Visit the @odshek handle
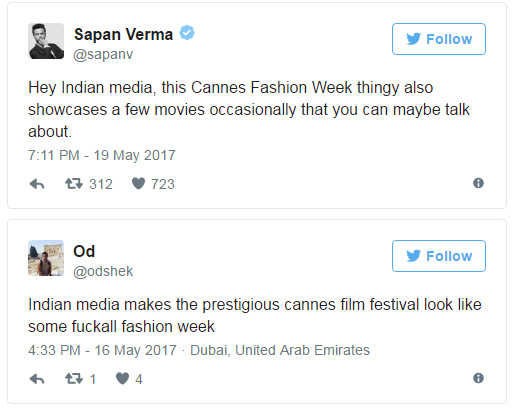Screen dimensions: 515x413 [x=103, y=271]
